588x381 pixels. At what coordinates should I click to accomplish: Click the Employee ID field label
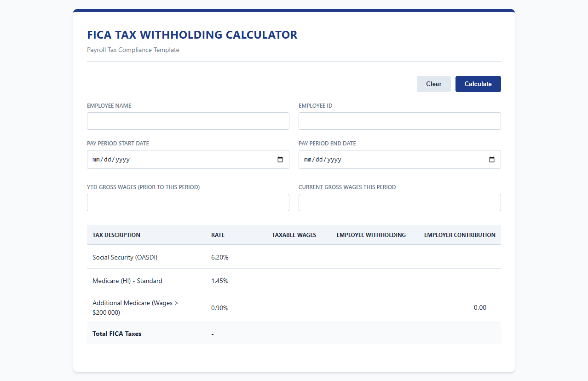[316, 105]
